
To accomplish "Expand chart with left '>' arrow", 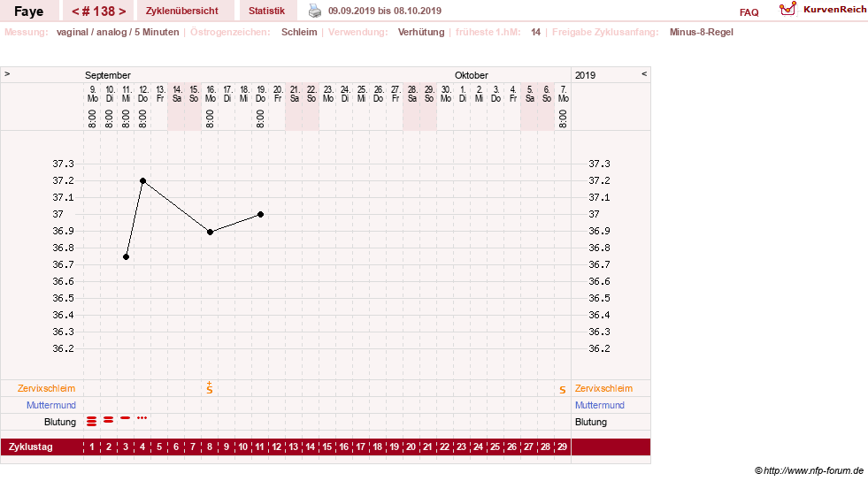I will pyautogui.click(x=7, y=73).
